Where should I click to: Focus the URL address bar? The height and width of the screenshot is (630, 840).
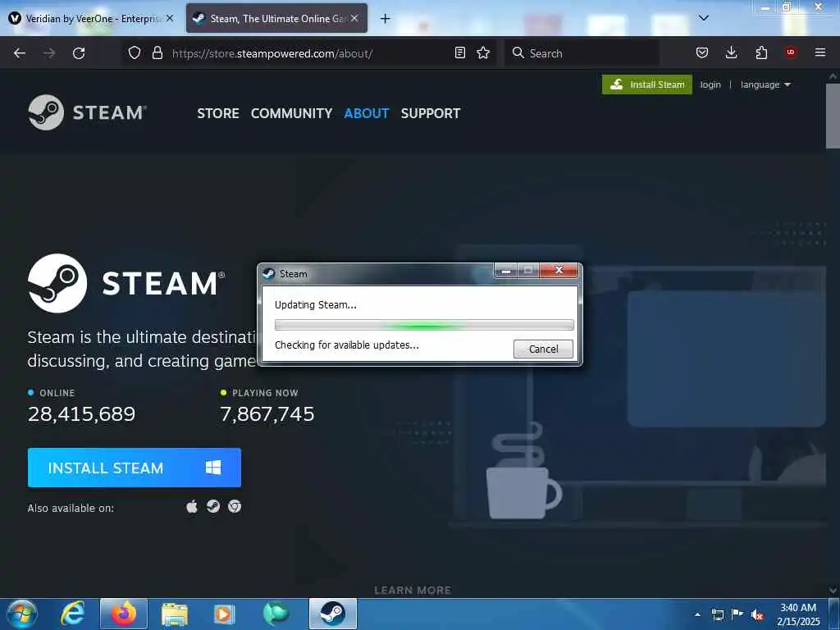(x=311, y=53)
